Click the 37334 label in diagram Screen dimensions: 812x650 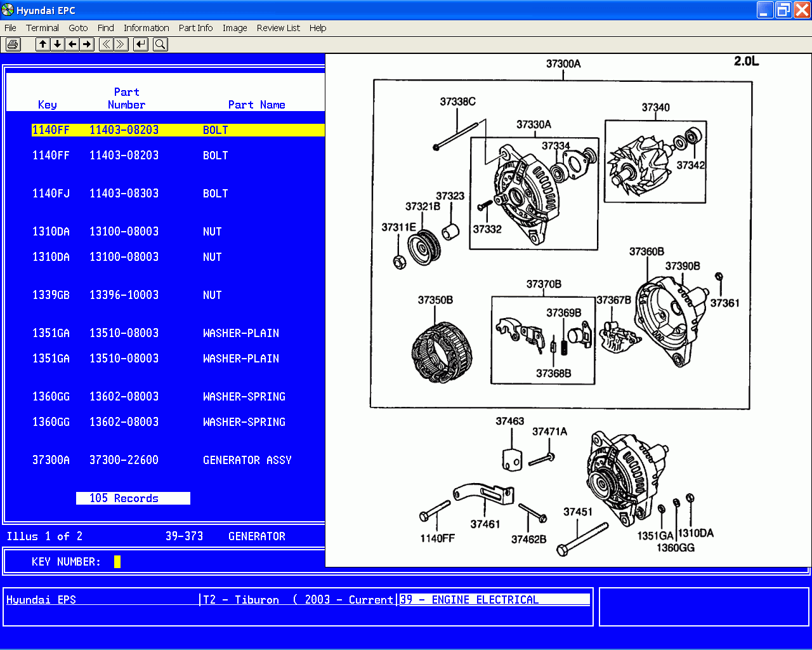[556, 146]
